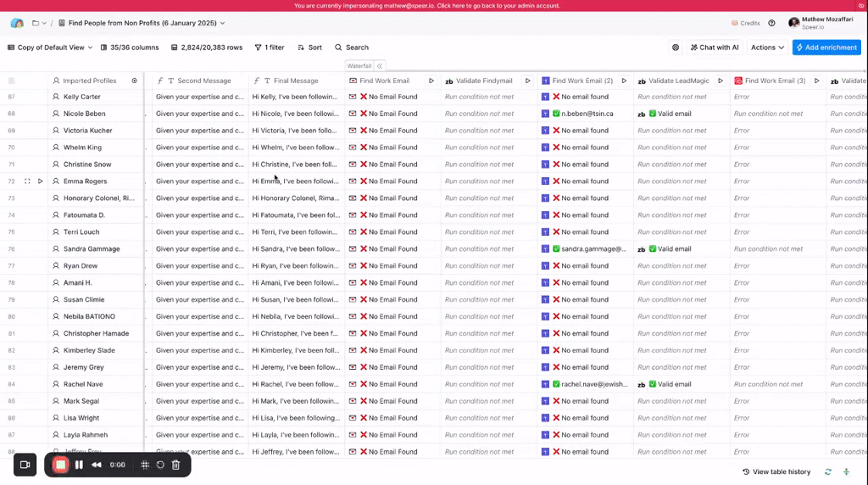The height and width of the screenshot is (485, 868).
Task: Stop recording with the red stop button
Action: click(60, 465)
